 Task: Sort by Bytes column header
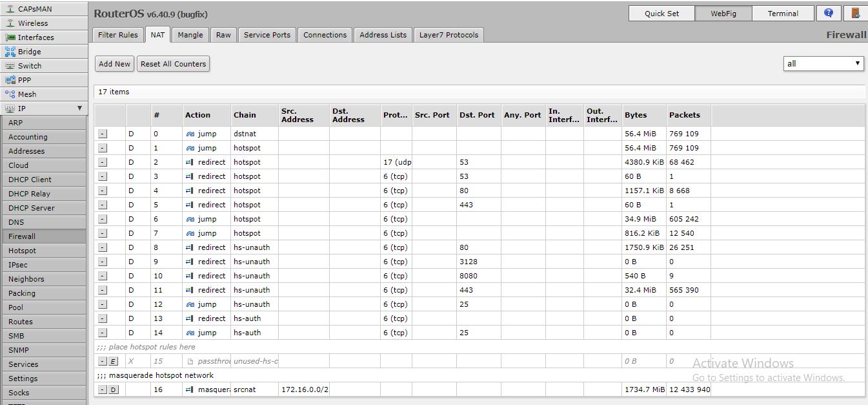(x=643, y=115)
